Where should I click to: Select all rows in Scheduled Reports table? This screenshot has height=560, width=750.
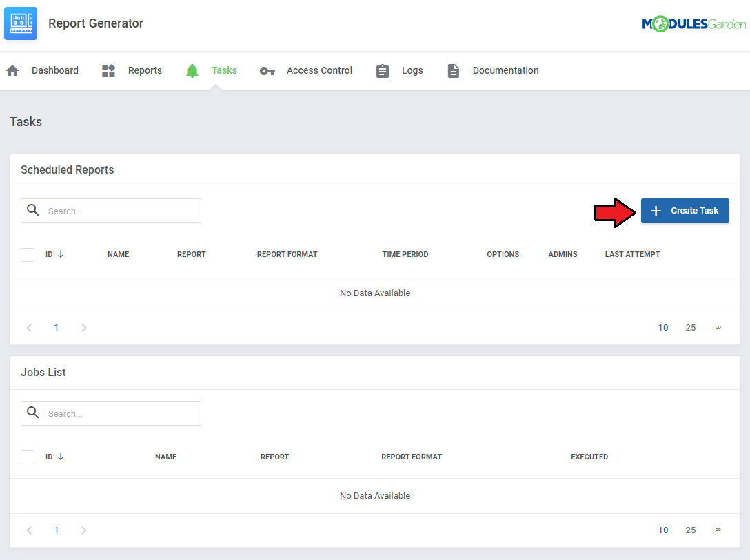point(28,255)
